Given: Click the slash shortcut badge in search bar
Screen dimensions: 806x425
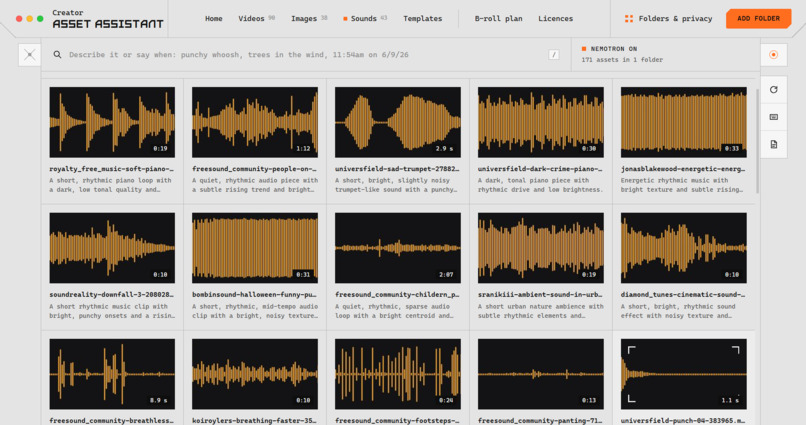Looking at the screenshot, I should (553, 54).
